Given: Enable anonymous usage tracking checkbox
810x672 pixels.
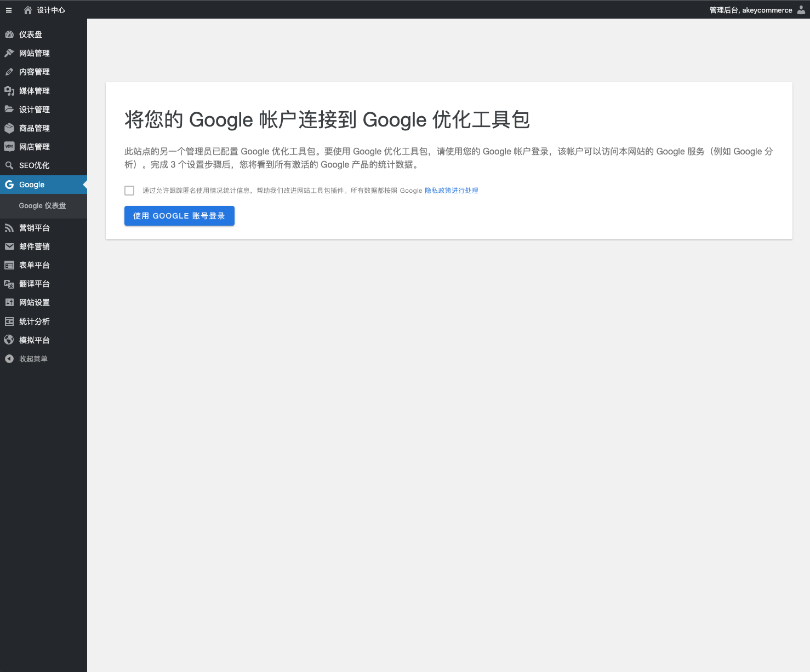Looking at the screenshot, I should pos(129,191).
